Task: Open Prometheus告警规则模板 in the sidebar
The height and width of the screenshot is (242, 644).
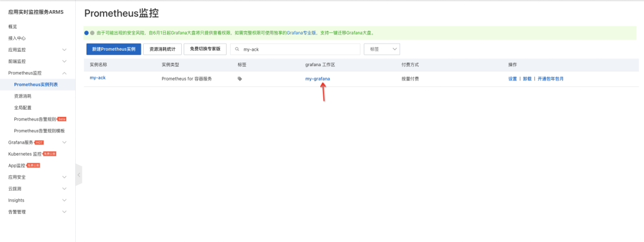Action: 39,131
